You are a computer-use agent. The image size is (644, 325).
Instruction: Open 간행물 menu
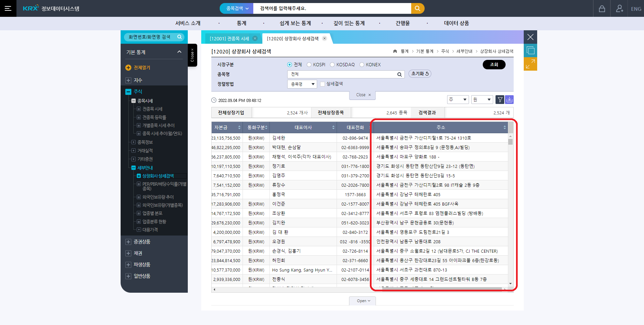[x=403, y=23]
